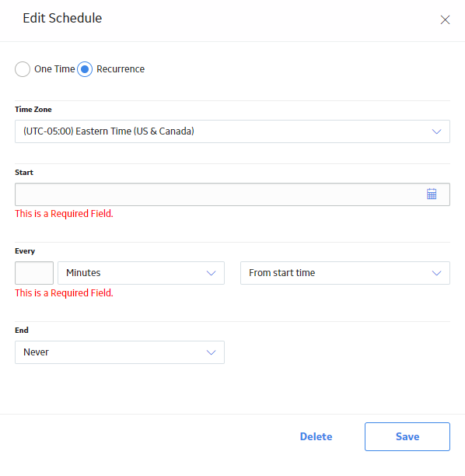Click the Time Zone field label
The height and width of the screenshot is (476, 465).
click(x=33, y=110)
